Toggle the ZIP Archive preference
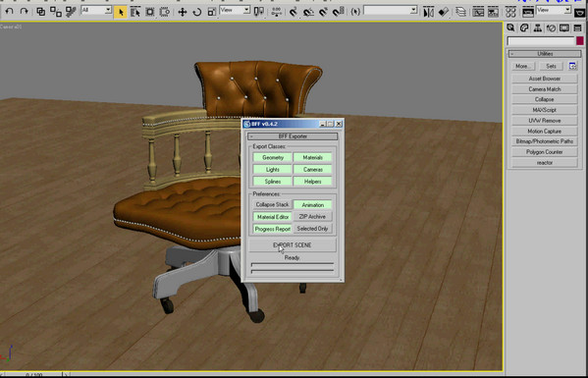 312,217
